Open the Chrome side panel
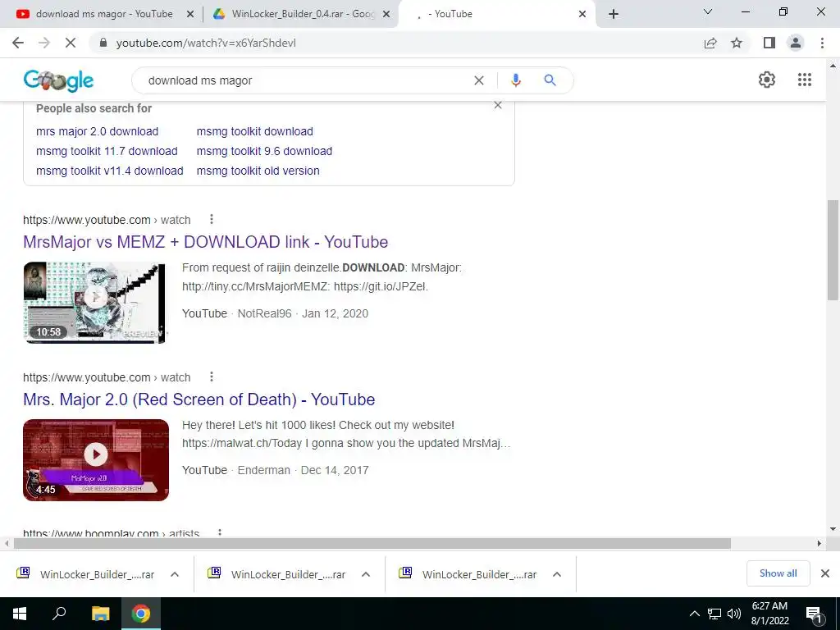Image resolution: width=840 pixels, height=630 pixels. click(x=769, y=43)
